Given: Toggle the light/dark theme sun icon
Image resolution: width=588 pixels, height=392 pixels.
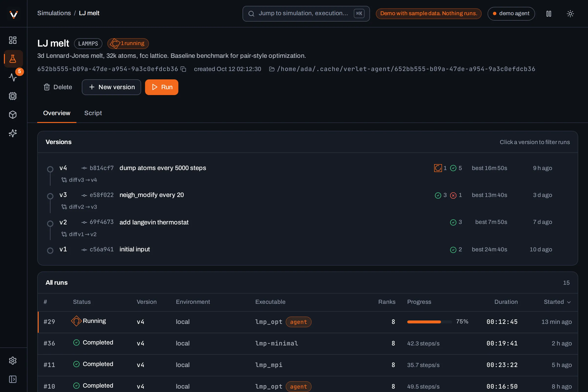Looking at the screenshot, I should tap(570, 13).
